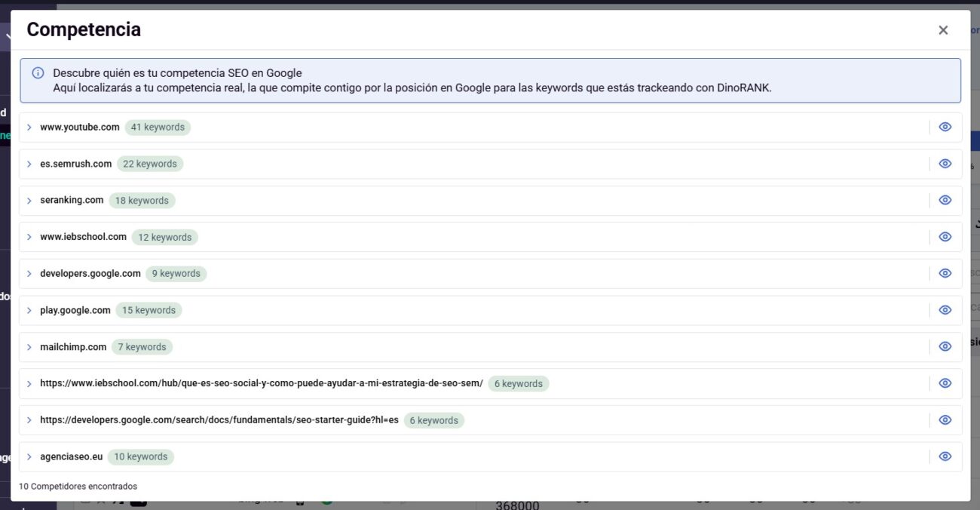The height and width of the screenshot is (510, 980).
Task: Expand the play.google.com chevron
Action: click(29, 310)
